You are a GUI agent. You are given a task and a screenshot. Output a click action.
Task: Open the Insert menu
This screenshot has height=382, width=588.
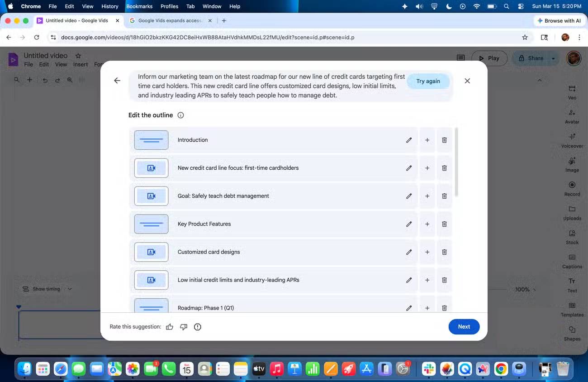(x=81, y=64)
